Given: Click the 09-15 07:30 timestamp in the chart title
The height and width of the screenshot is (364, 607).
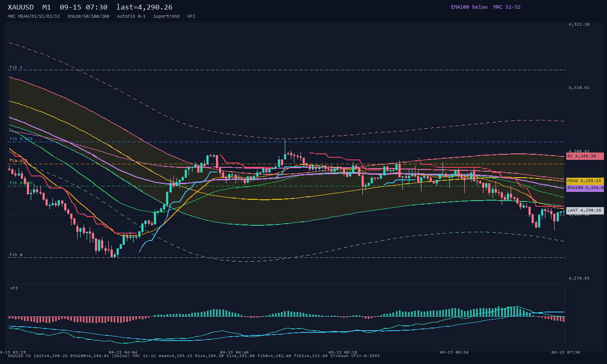Looking at the screenshot, I should tap(84, 7).
